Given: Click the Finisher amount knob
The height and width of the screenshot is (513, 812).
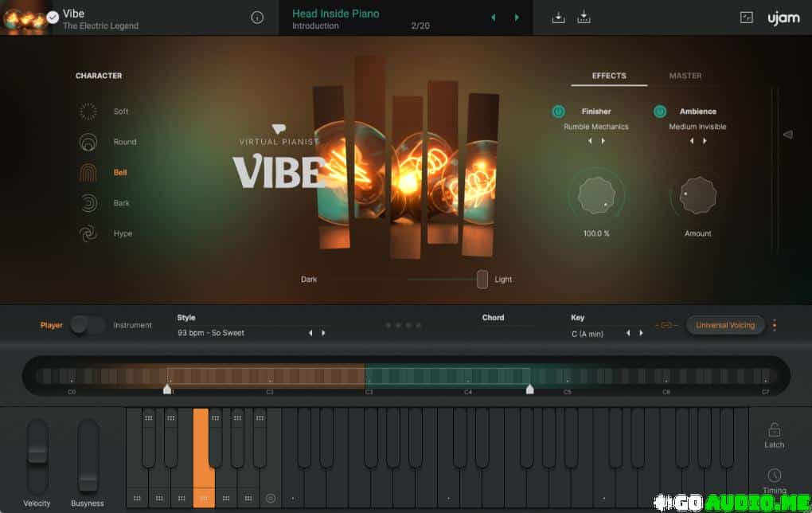Looking at the screenshot, I should pyautogui.click(x=596, y=196).
